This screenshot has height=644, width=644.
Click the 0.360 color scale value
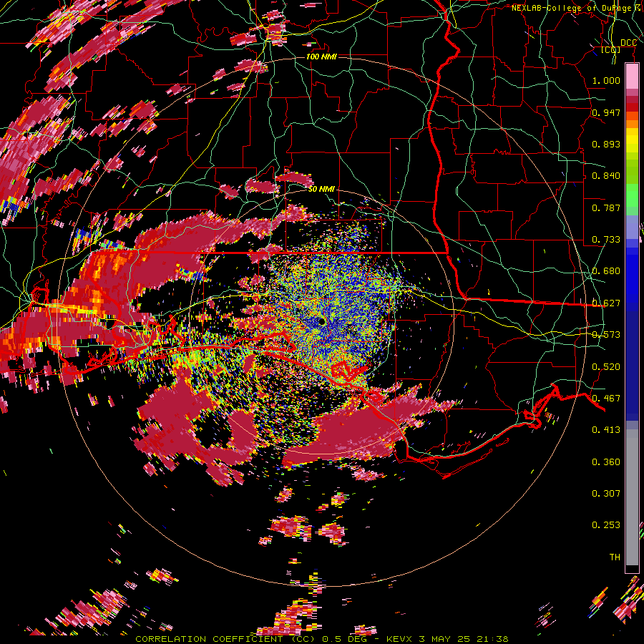[606, 462]
